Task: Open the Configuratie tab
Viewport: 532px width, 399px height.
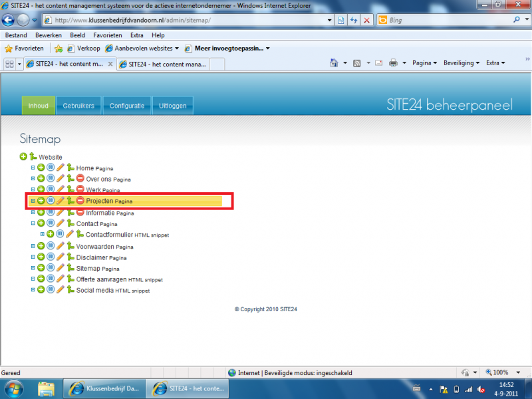Action: [x=127, y=106]
